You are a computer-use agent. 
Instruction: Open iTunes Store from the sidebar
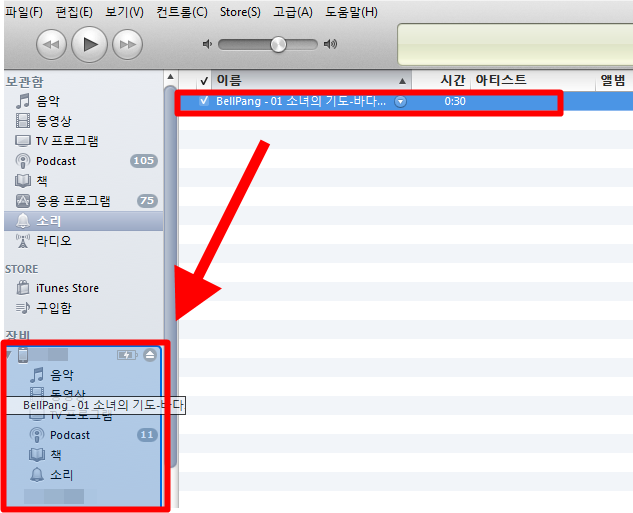(x=84, y=288)
